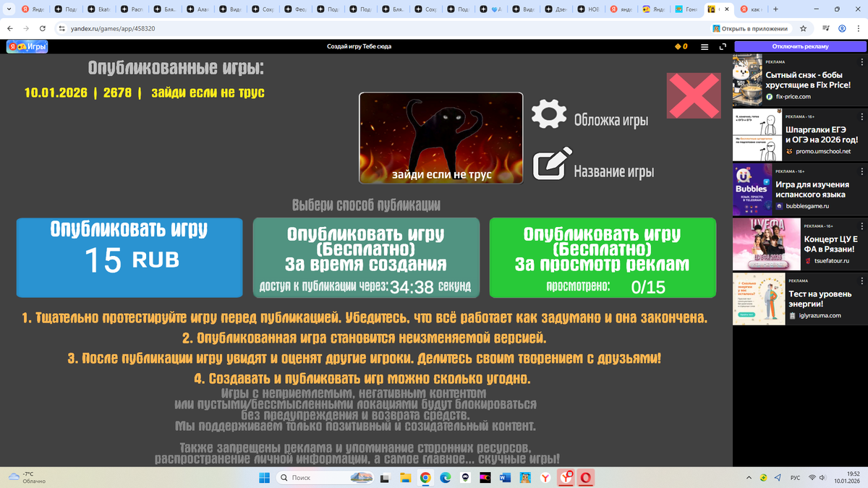The height and width of the screenshot is (488, 868).
Task: Bookmark this page with the star icon
Action: coord(803,28)
